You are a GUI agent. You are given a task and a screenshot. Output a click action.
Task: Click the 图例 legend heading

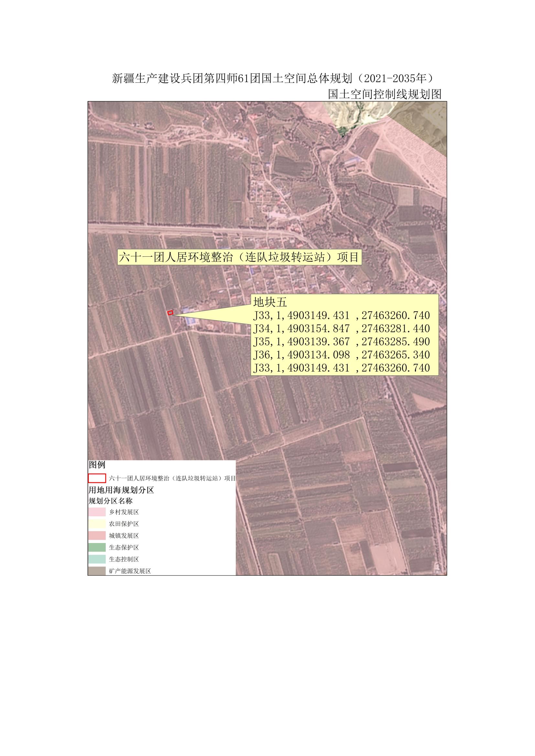(97, 465)
